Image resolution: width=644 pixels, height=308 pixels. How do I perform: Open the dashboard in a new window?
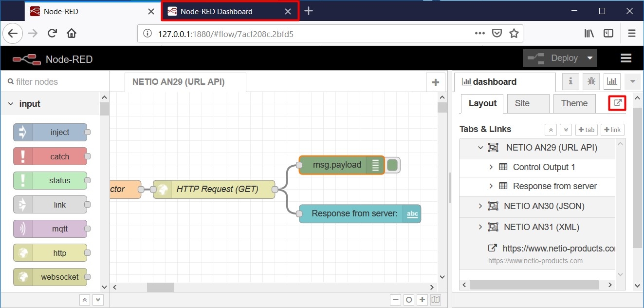[617, 103]
